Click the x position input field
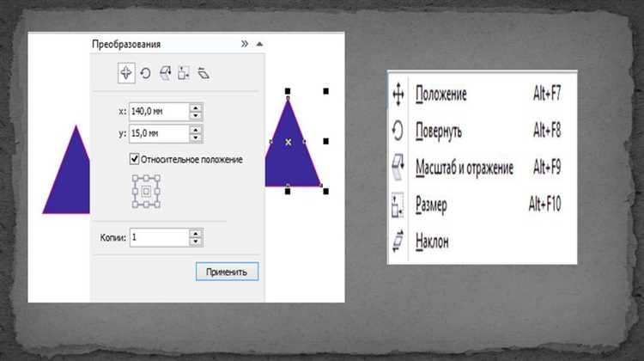The image size is (644, 361). (x=159, y=112)
